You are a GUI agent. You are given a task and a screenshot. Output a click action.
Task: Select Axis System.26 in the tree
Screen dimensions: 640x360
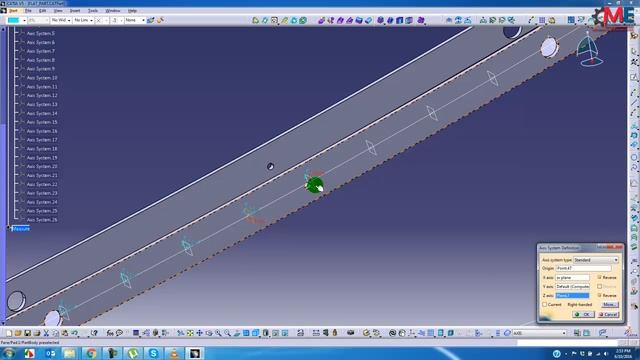[42, 220]
